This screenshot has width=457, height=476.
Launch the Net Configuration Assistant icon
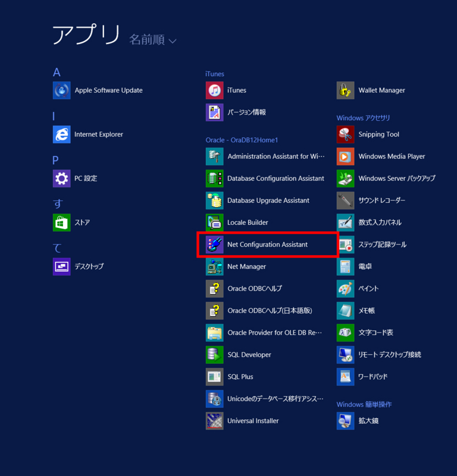coord(214,245)
